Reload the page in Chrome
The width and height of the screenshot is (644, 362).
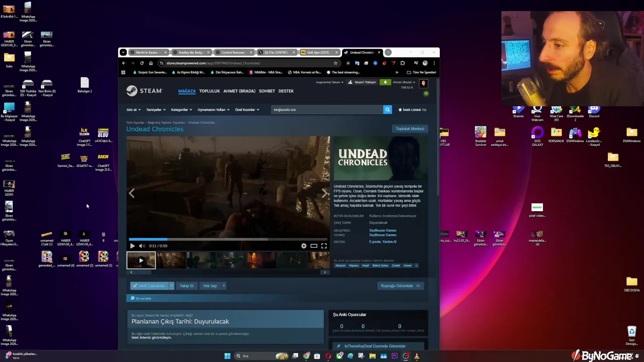pyautogui.click(x=142, y=63)
